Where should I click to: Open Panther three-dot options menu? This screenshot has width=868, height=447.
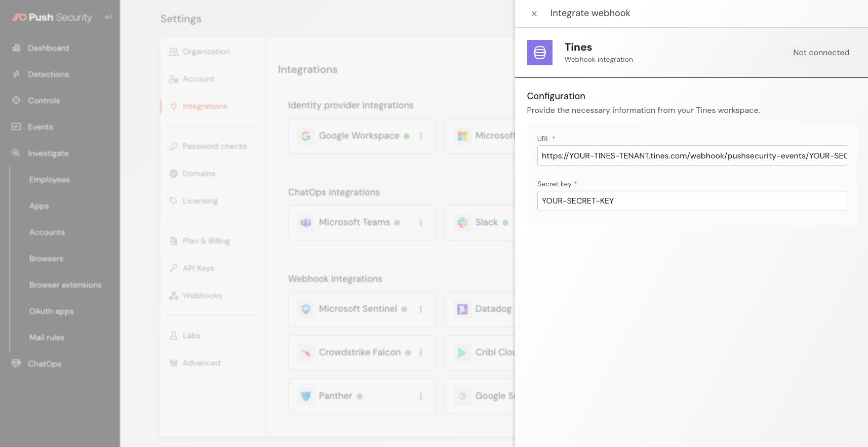click(421, 396)
